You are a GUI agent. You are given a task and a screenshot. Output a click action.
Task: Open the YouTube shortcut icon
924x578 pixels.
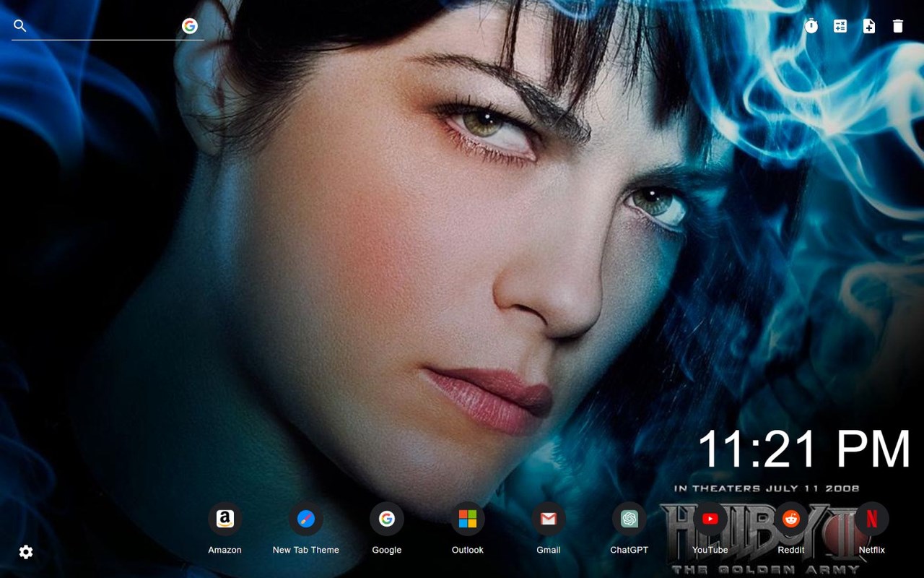pyautogui.click(x=710, y=519)
